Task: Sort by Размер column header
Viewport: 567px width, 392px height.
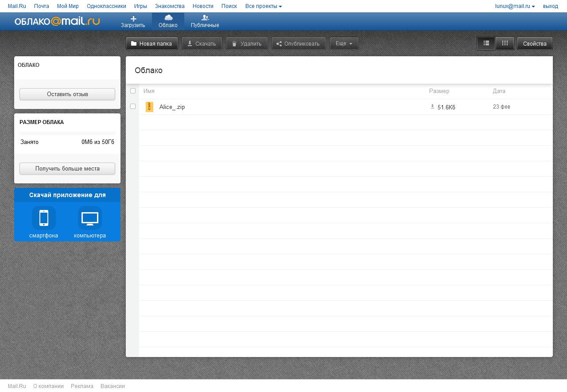Action: pos(439,91)
